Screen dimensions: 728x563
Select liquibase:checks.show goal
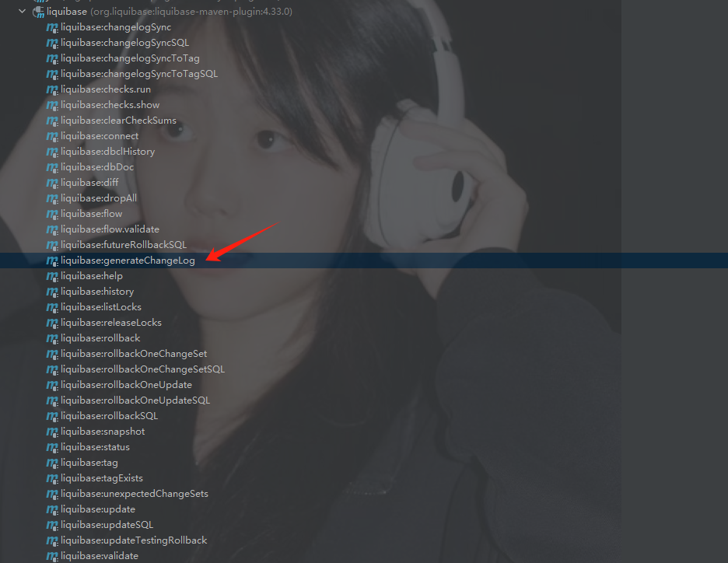[110, 105]
